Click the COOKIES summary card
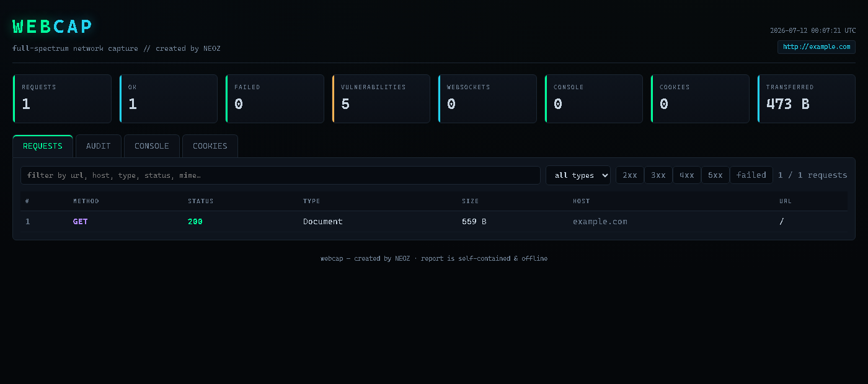Viewport: 868px width, 384px height. 700,99
